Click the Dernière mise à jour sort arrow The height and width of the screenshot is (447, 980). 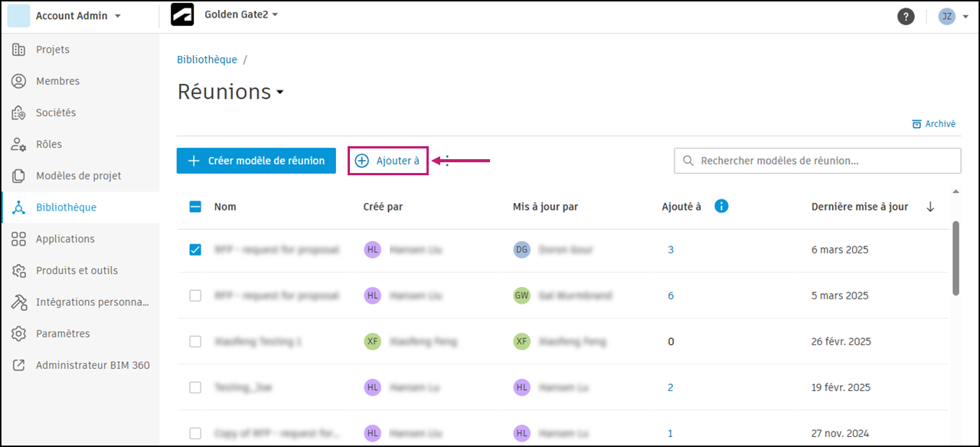pyautogui.click(x=930, y=207)
